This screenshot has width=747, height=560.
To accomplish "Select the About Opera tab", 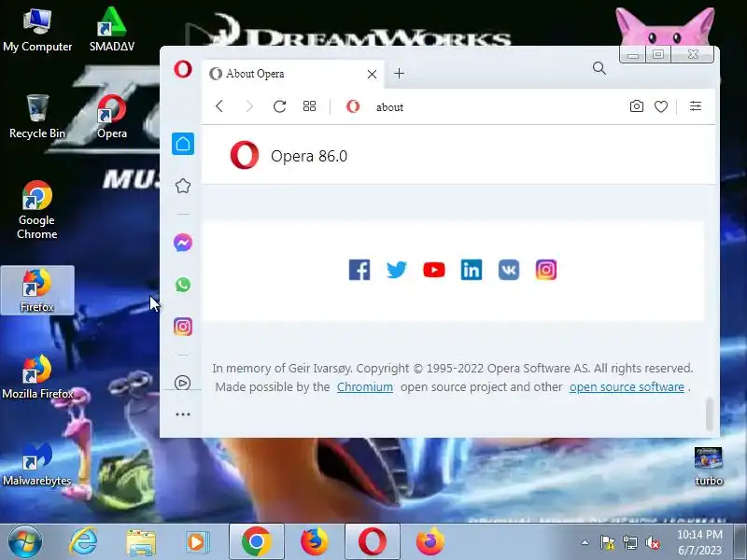I will [293, 74].
